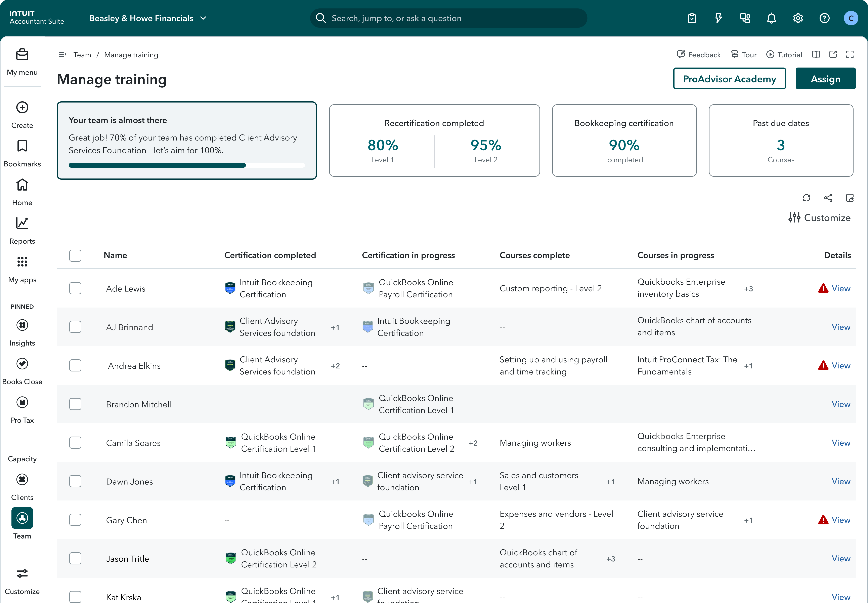Viewport: 868px width, 603px height.
Task: Check the row checkbox for Gary Chen
Action: [x=75, y=520]
